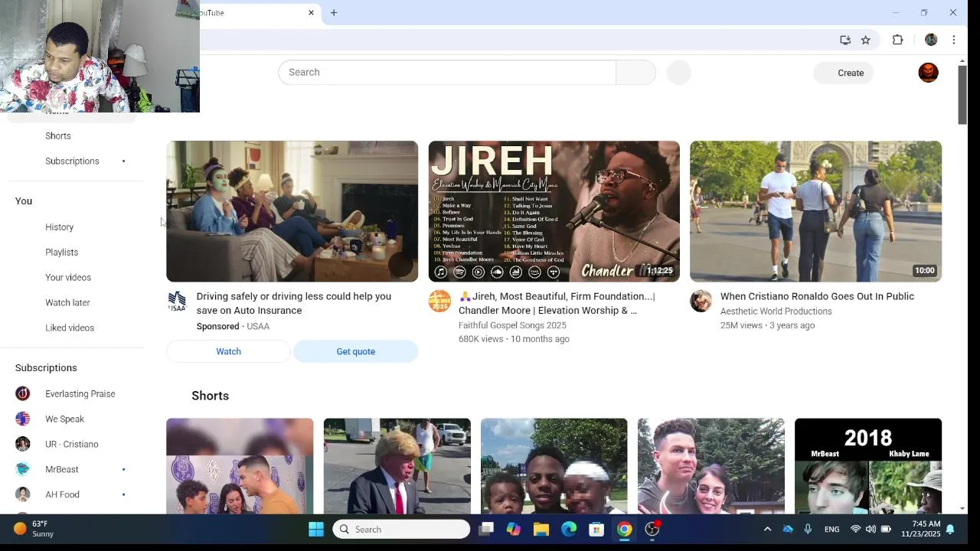This screenshot has height=551, width=980.
Task: Open Playlists in the sidebar
Action: 62,252
